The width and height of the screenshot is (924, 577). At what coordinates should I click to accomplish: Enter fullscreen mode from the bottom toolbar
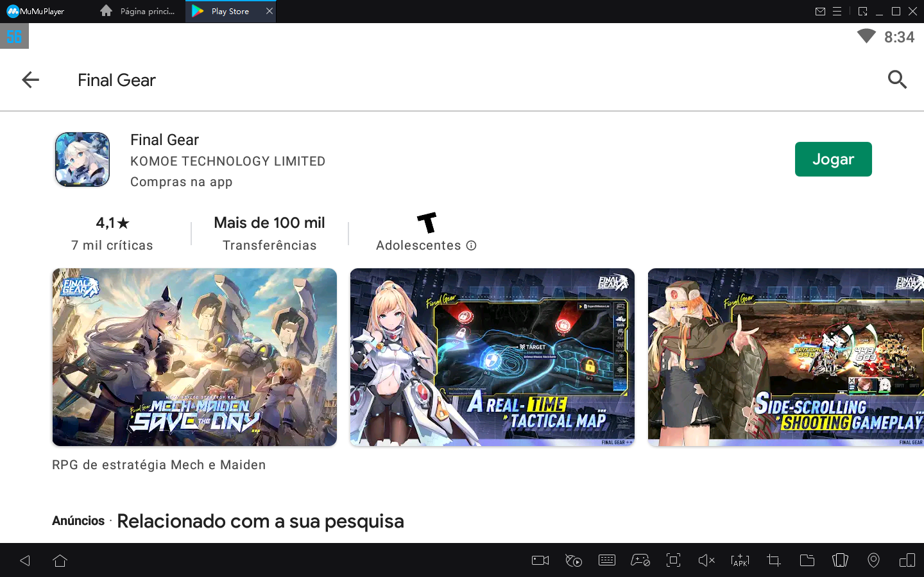673,560
